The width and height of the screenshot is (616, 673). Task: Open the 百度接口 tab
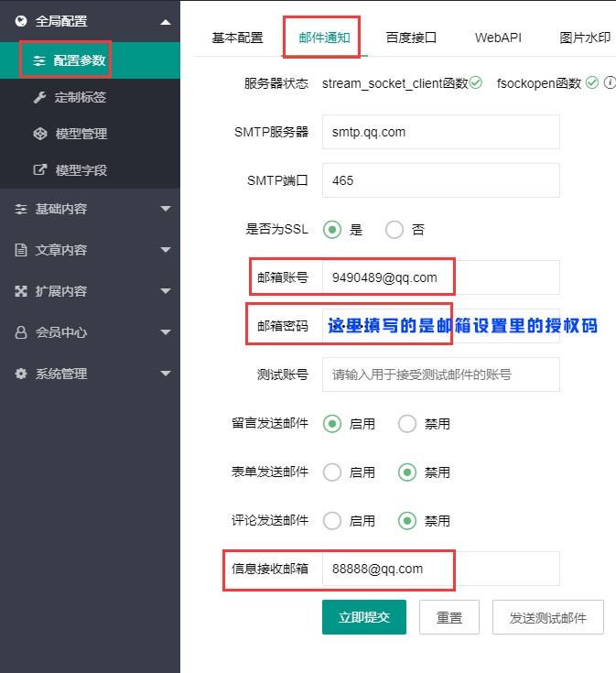tap(411, 38)
